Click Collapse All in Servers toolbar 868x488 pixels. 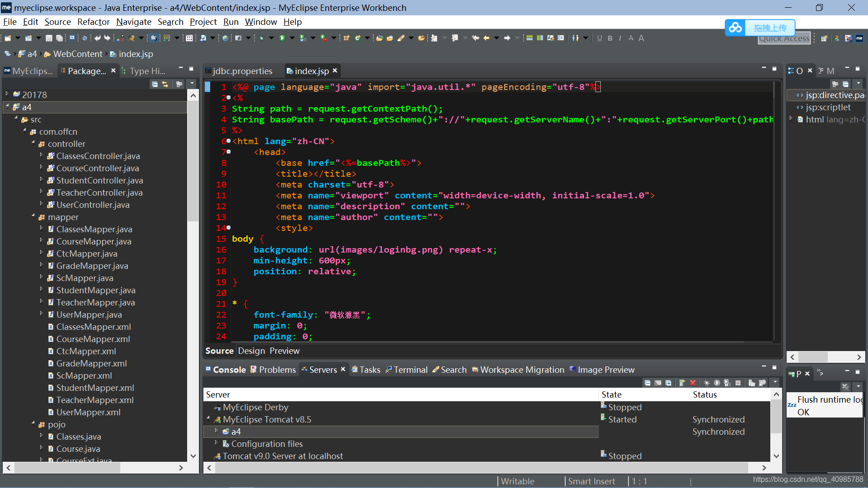click(647, 383)
